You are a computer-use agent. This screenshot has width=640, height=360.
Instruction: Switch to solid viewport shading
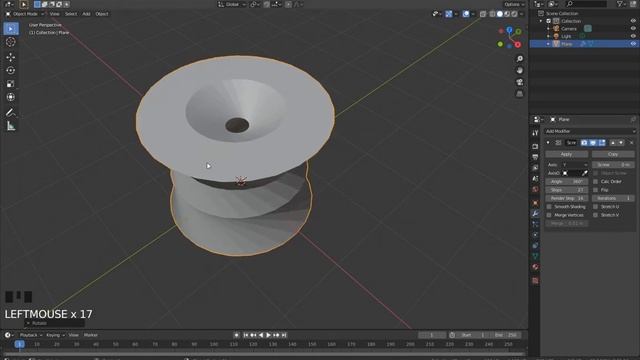[x=500, y=14]
